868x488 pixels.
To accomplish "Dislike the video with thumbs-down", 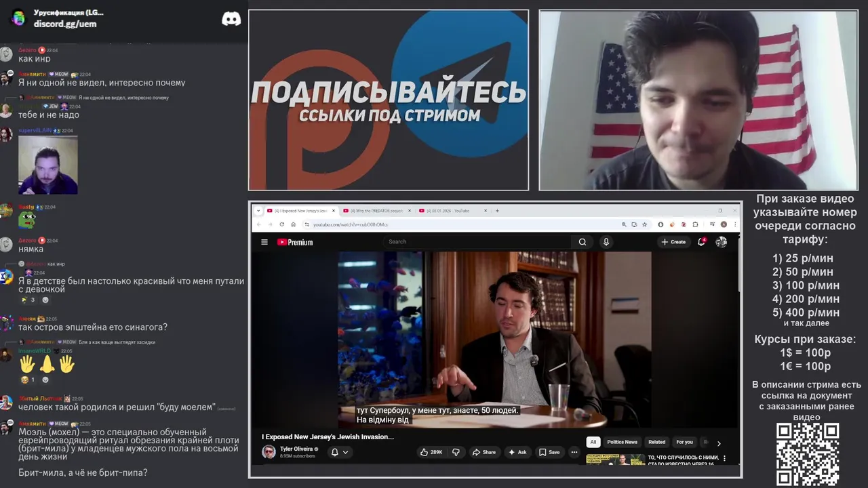I will coord(456,452).
